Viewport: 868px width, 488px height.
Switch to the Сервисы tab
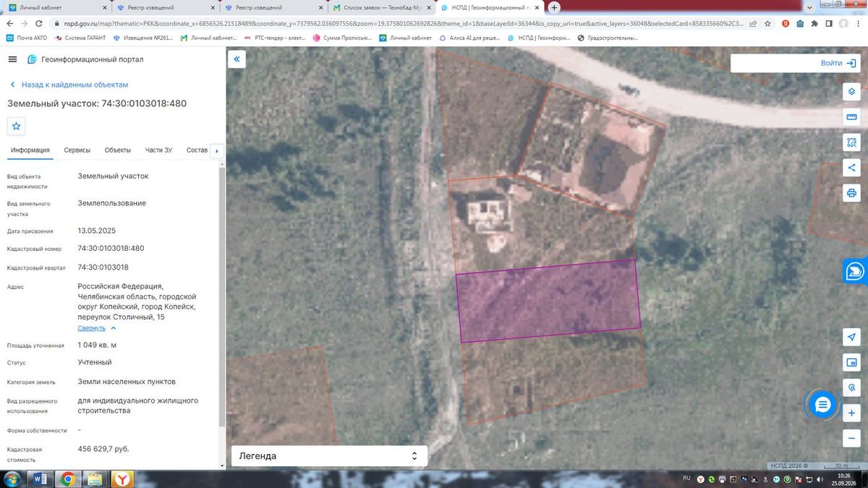[77, 150]
